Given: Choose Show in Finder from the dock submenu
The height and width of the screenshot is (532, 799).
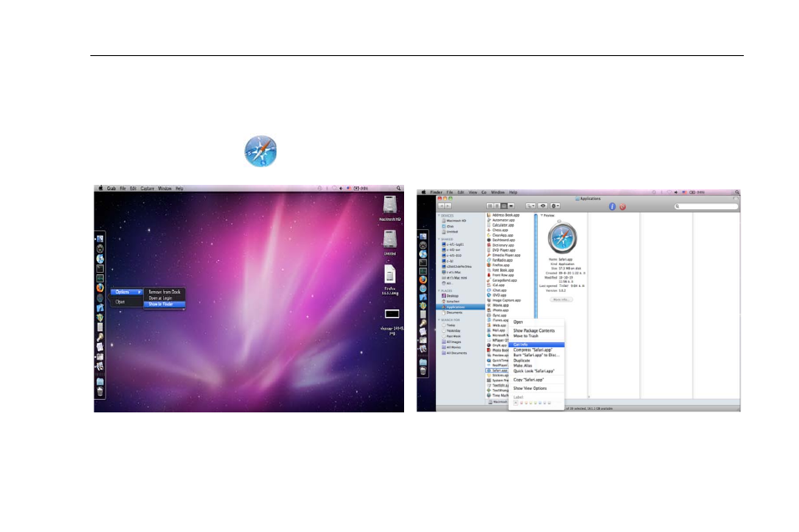Looking at the screenshot, I should coord(164,304).
